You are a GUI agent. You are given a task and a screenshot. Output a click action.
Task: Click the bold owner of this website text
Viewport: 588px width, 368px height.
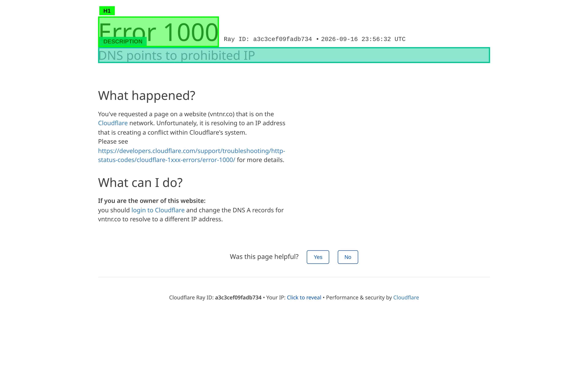click(152, 201)
